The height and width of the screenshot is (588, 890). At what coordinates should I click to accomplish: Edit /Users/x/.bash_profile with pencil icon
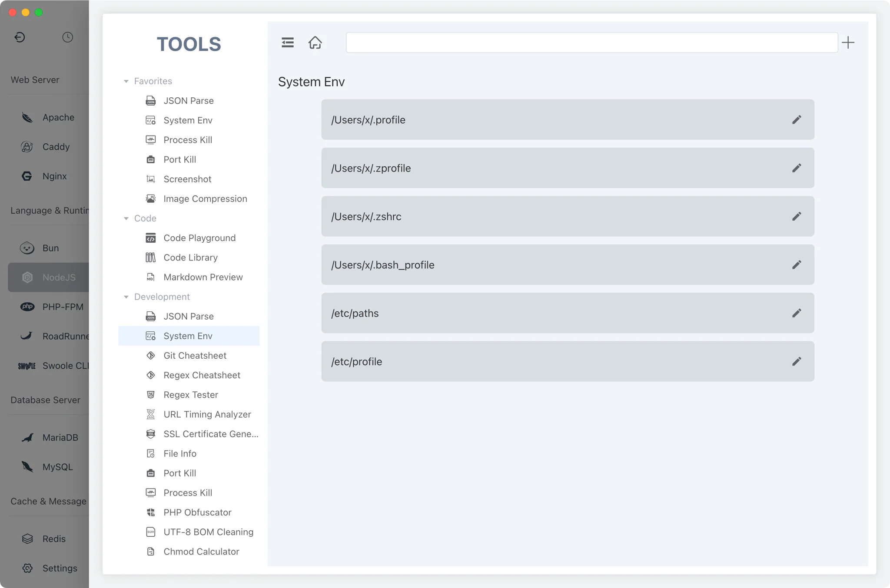point(796,265)
